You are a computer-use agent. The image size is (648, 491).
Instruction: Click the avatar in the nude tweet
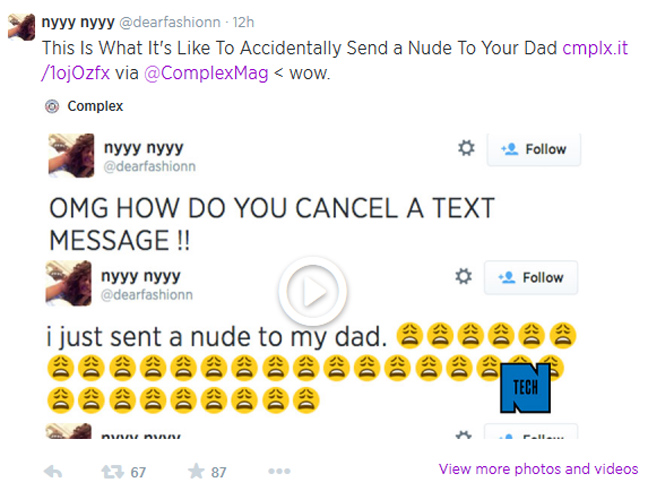tap(69, 283)
